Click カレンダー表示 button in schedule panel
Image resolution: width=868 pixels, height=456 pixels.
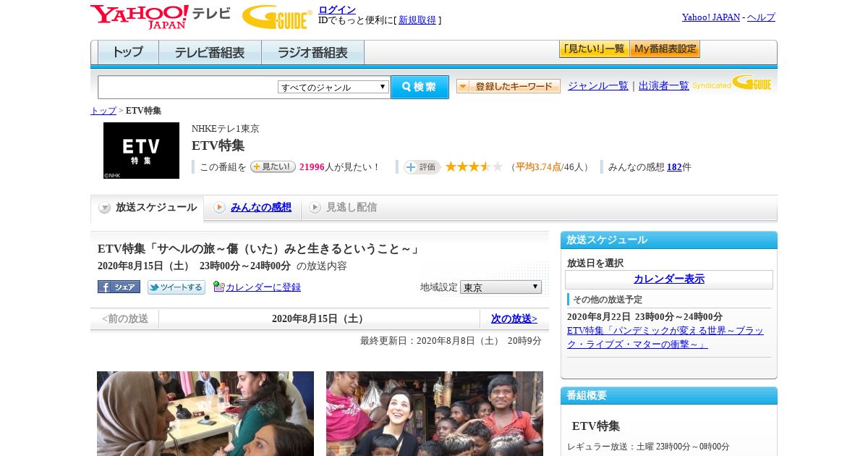pos(669,279)
